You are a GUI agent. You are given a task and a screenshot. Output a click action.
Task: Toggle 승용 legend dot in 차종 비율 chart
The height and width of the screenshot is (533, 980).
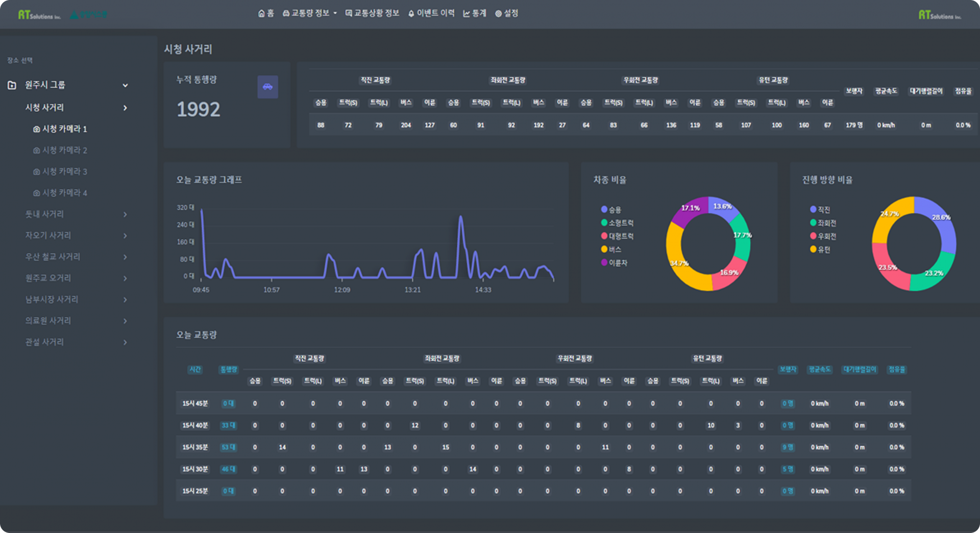point(604,210)
